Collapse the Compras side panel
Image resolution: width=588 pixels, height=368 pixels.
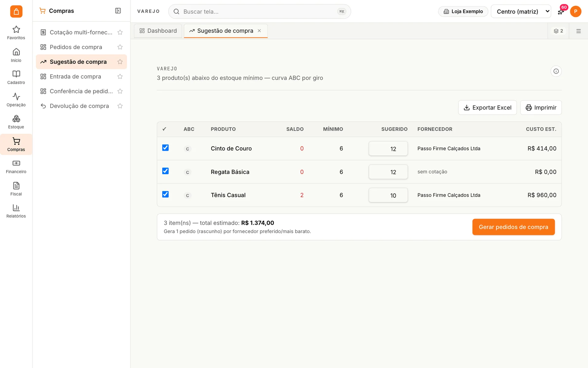tap(118, 11)
